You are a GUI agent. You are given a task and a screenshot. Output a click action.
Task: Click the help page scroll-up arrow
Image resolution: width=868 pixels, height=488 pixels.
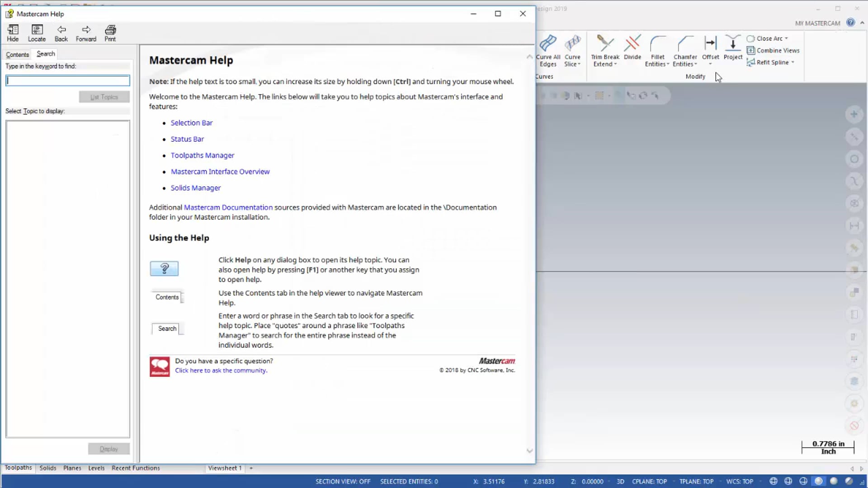tap(529, 57)
